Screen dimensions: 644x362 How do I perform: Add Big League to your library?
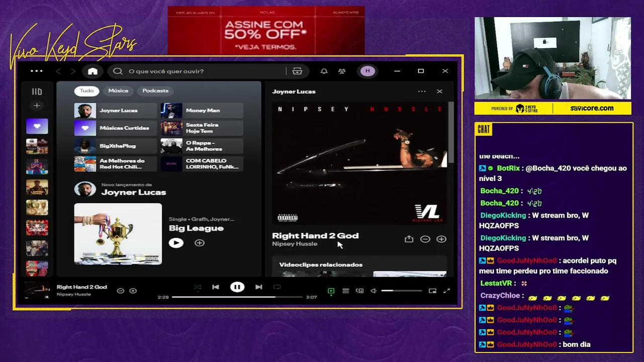point(200,243)
